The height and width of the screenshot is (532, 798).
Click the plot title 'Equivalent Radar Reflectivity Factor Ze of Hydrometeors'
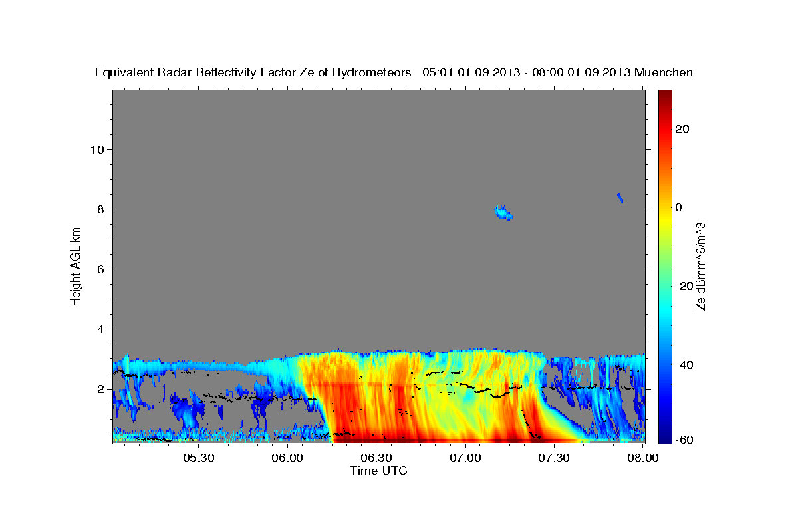(x=253, y=73)
